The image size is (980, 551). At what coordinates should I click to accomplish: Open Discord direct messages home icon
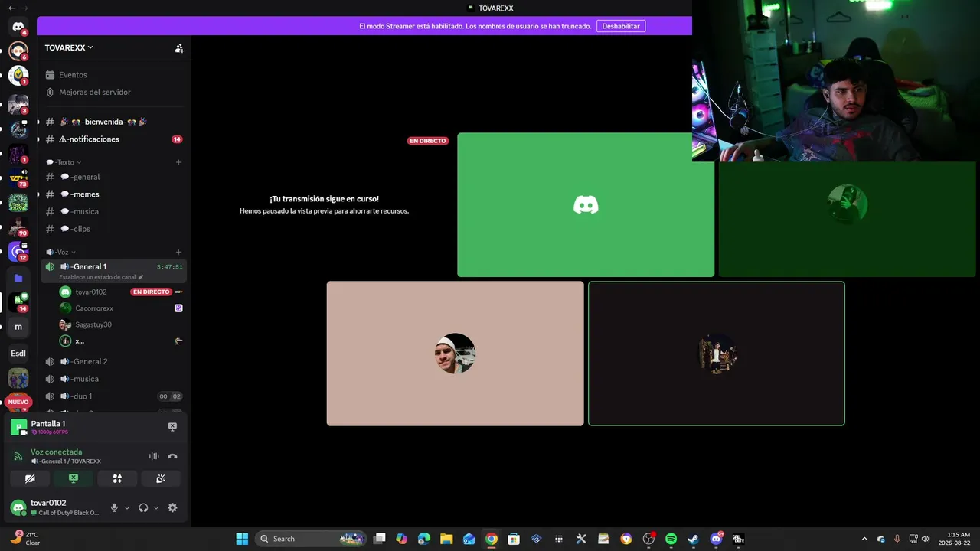[x=18, y=28]
